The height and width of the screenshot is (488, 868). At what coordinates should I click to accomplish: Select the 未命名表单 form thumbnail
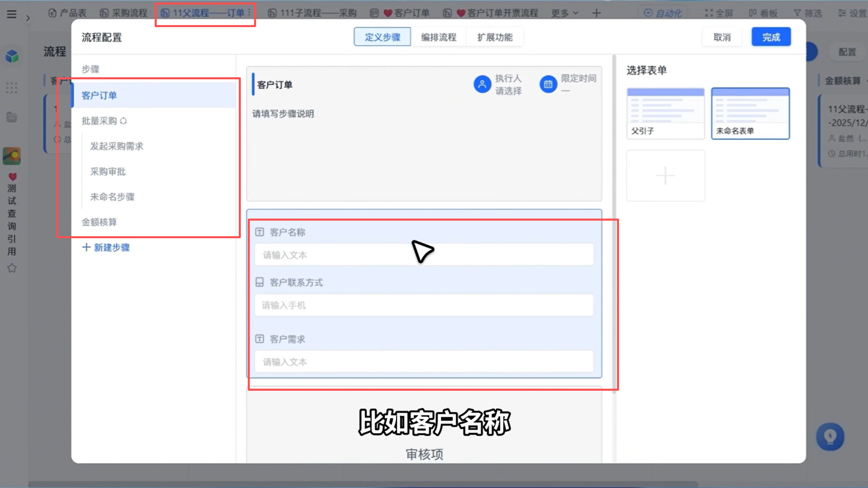click(750, 113)
